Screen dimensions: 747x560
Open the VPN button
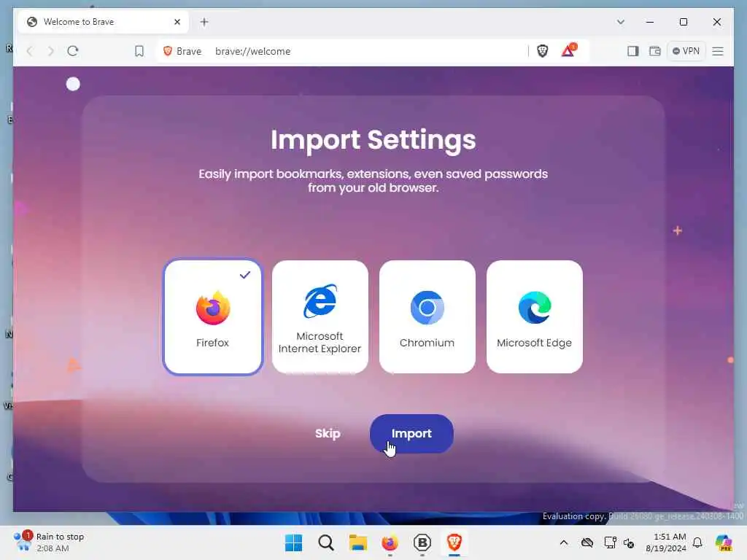pos(686,51)
